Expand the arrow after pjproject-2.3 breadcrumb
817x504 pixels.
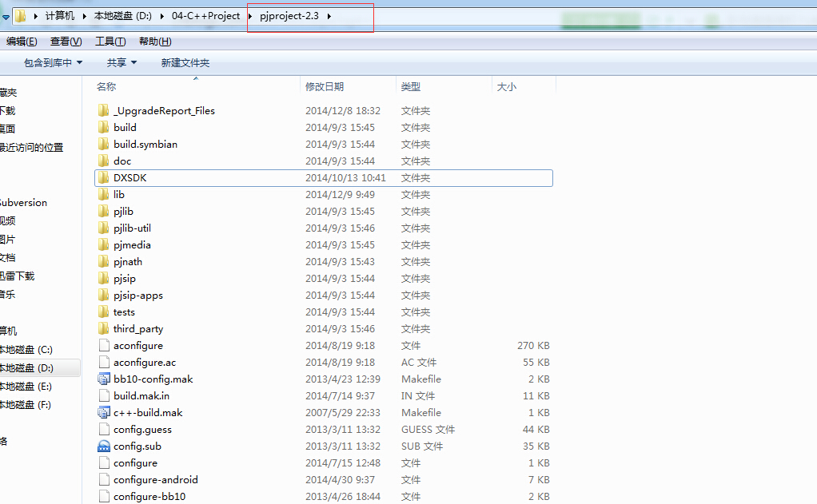(329, 16)
